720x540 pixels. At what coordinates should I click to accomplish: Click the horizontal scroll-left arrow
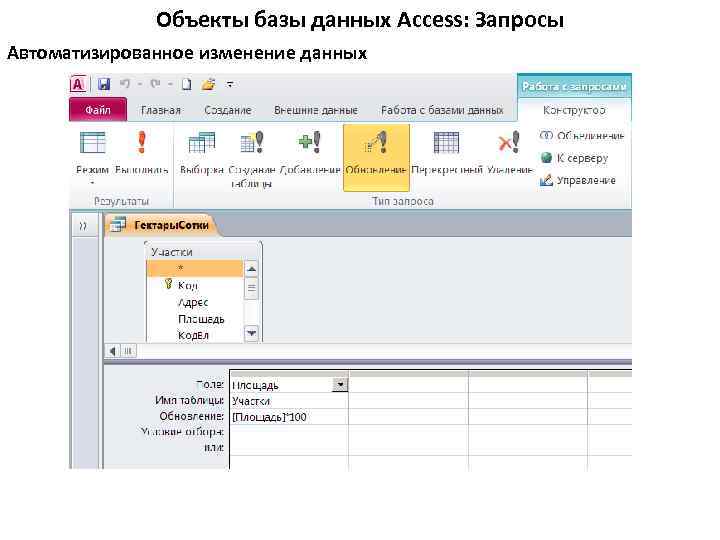point(112,351)
